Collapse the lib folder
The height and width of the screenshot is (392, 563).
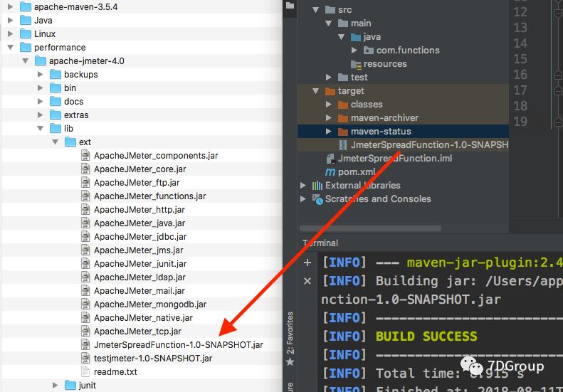click(x=40, y=129)
